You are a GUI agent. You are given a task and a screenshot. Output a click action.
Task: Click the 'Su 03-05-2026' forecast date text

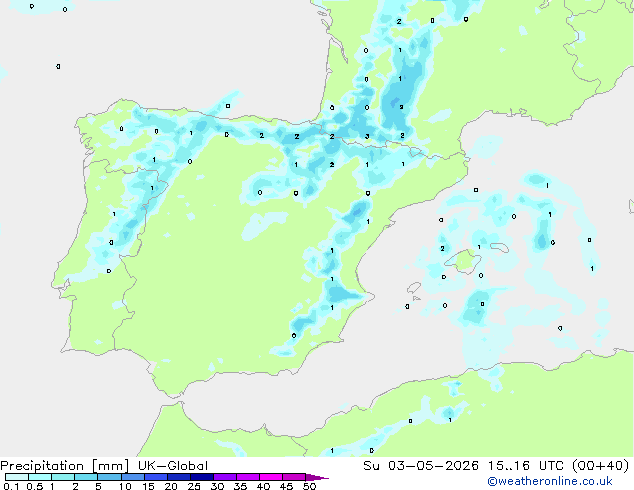[x=421, y=466]
